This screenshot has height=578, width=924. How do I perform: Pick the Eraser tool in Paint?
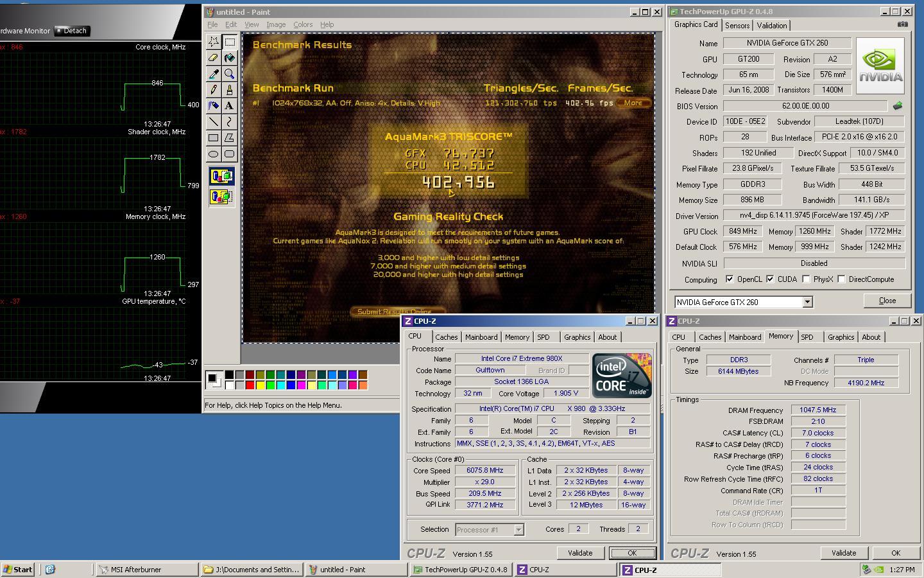pyautogui.click(x=214, y=58)
